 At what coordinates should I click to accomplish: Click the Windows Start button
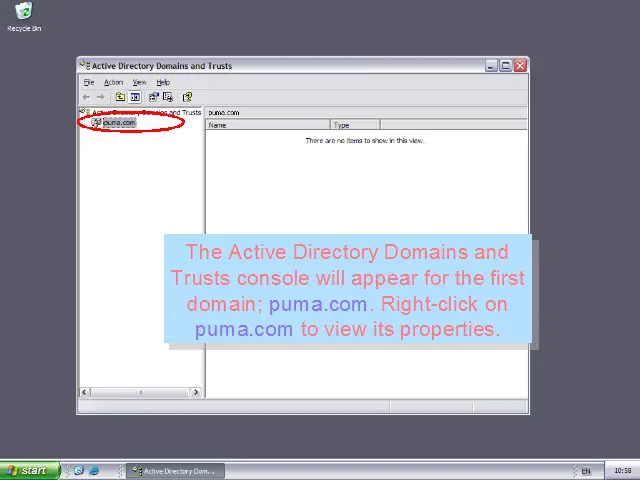pos(29,471)
